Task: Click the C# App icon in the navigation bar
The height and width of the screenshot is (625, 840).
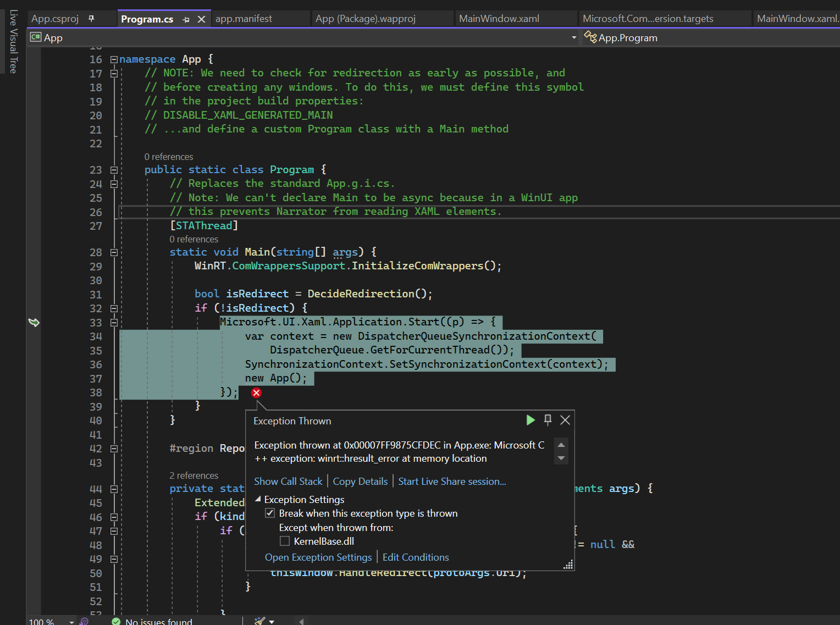Action: (x=35, y=37)
